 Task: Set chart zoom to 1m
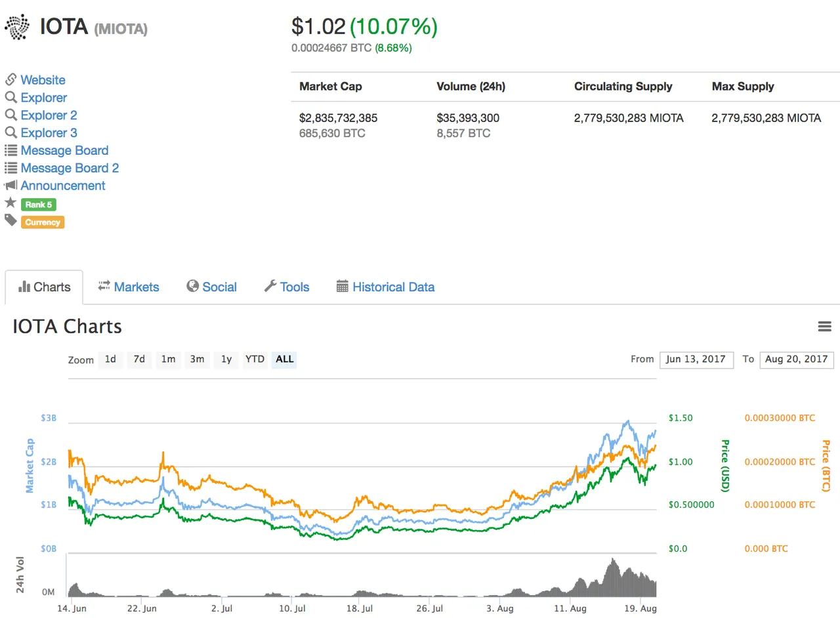[168, 360]
